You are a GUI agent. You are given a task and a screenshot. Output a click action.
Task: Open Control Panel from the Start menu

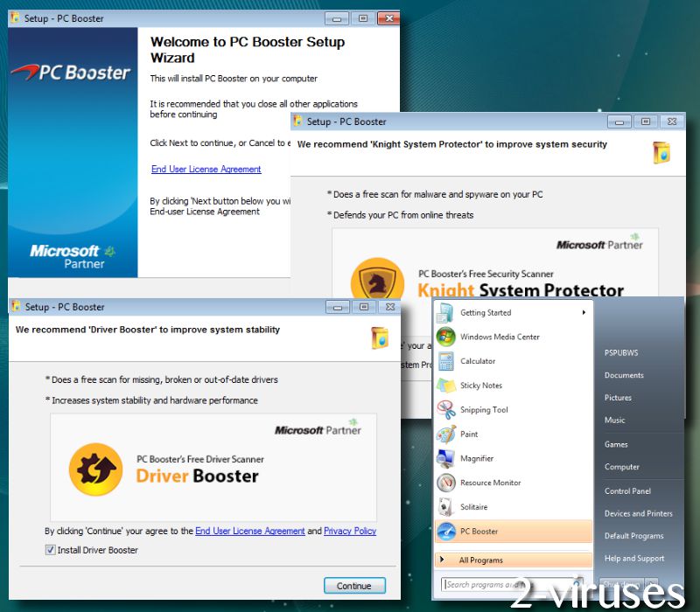pos(627,491)
